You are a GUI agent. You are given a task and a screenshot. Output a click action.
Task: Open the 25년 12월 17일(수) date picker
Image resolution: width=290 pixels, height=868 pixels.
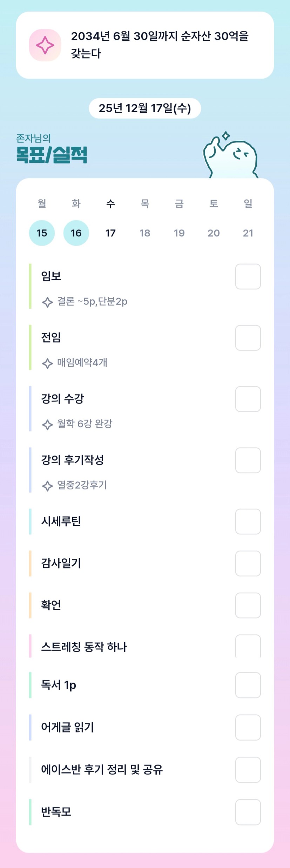coord(145,108)
